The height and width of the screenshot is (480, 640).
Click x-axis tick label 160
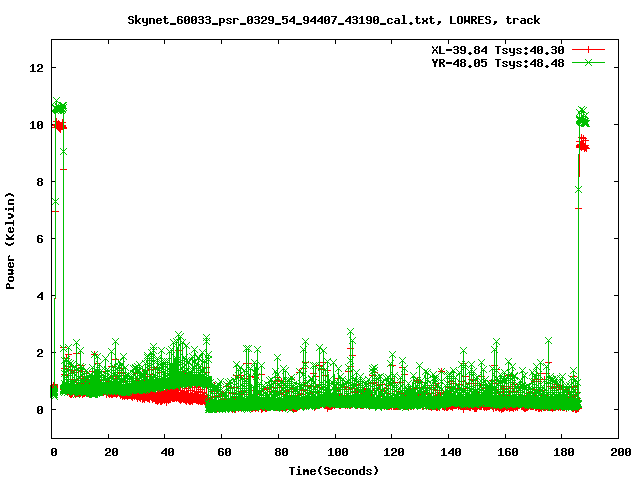[x=507, y=452]
